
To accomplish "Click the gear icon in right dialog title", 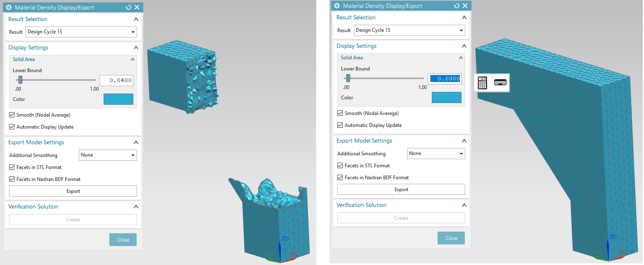I will [337, 6].
